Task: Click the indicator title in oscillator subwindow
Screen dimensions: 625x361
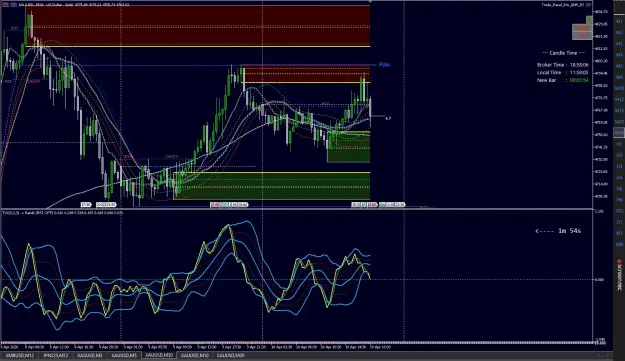Action: [63, 213]
